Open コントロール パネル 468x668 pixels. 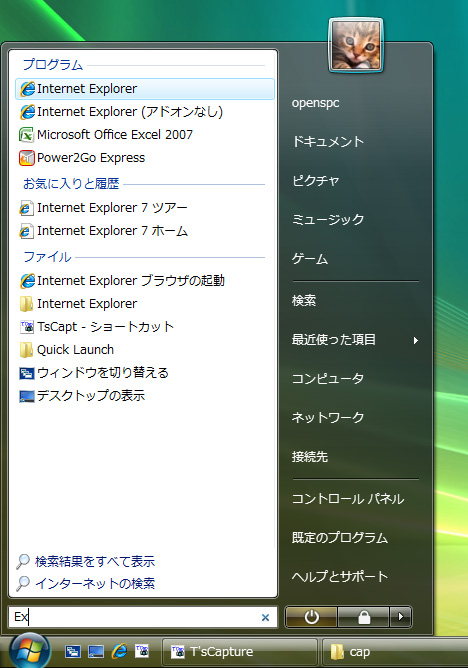point(348,499)
